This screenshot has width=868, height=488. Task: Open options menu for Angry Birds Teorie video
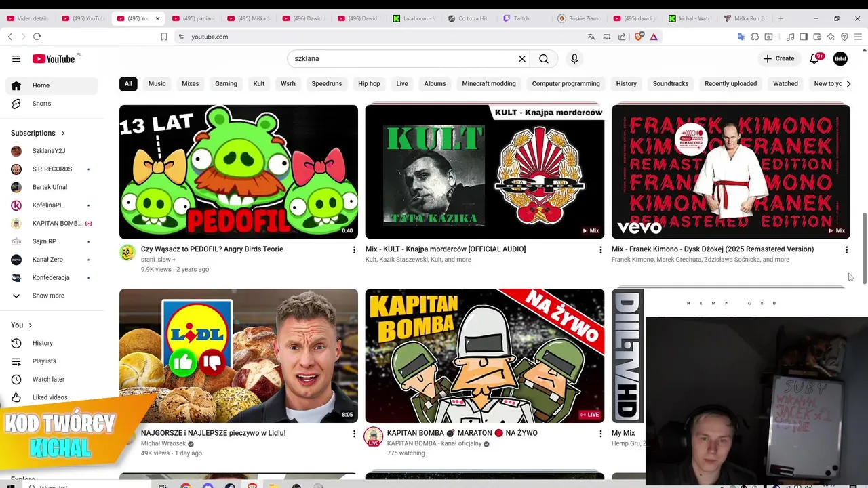click(x=354, y=250)
